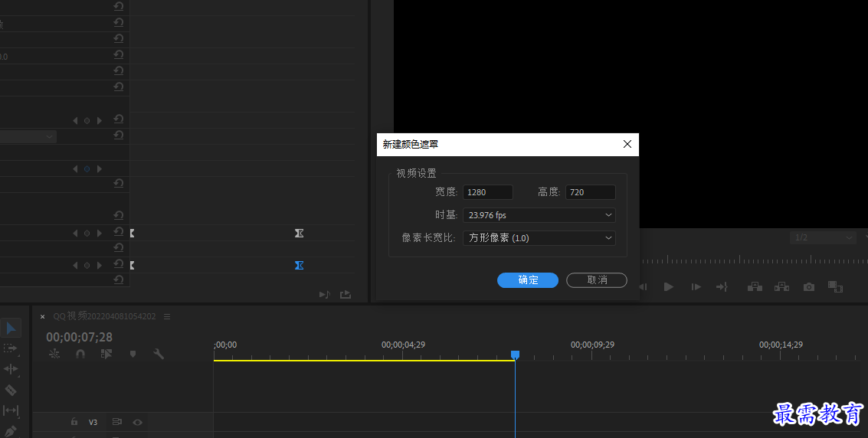Toggle linked selection in timeline
This screenshot has height=438, width=868.
[x=106, y=354]
